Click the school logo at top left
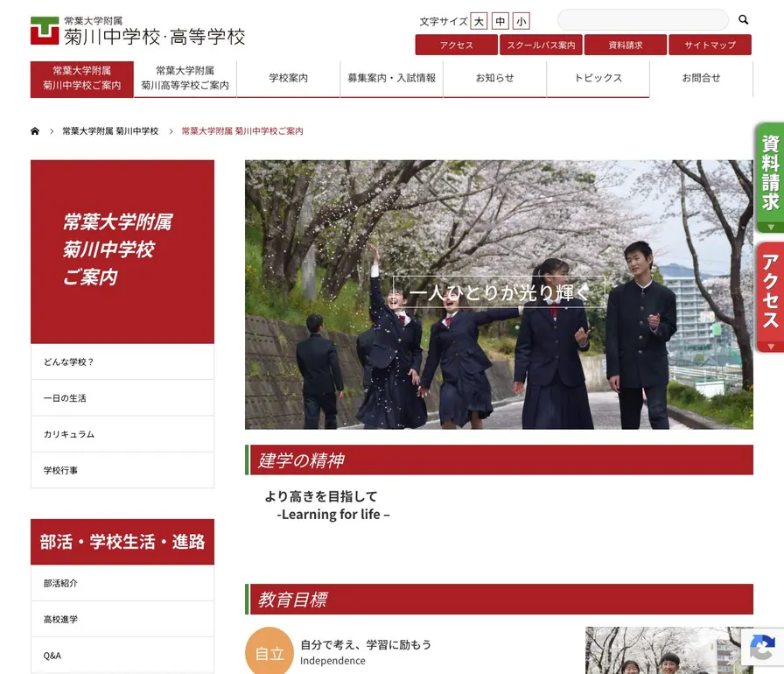 point(137,31)
